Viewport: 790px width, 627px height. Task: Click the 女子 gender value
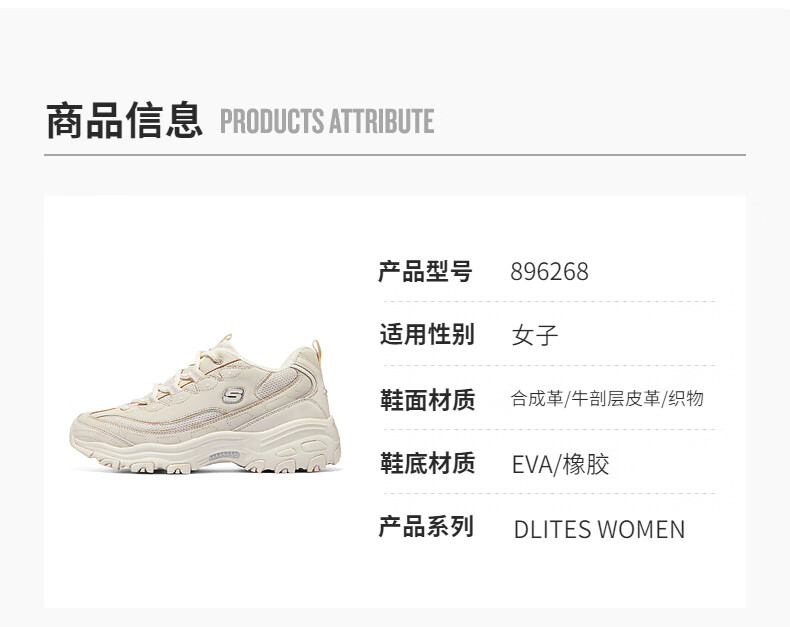[535, 336]
